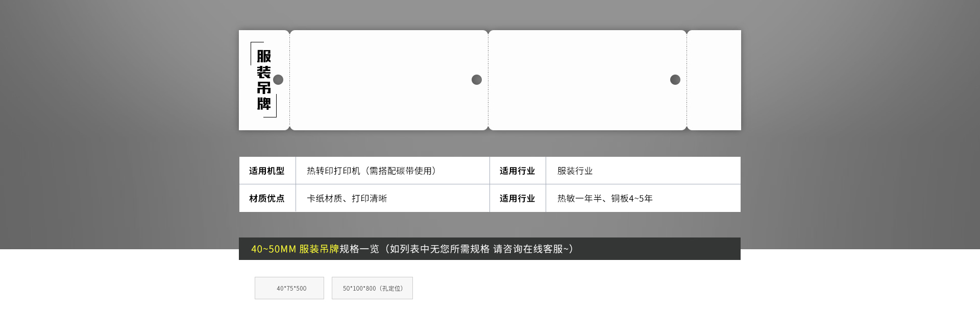The image size is (980, 333).
Task: Click the hole dot beside the 服装吊牌 title
Action: 278,80
